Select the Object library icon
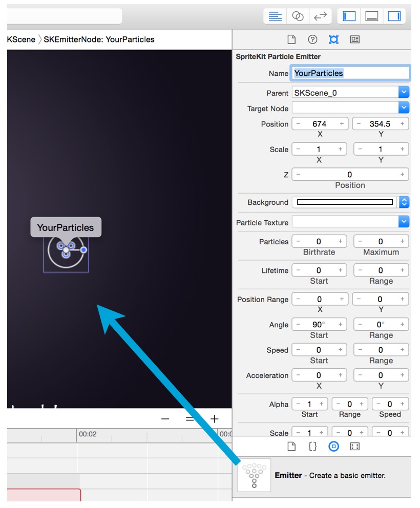Screen dimensions: 420x508 pos(334,446)
